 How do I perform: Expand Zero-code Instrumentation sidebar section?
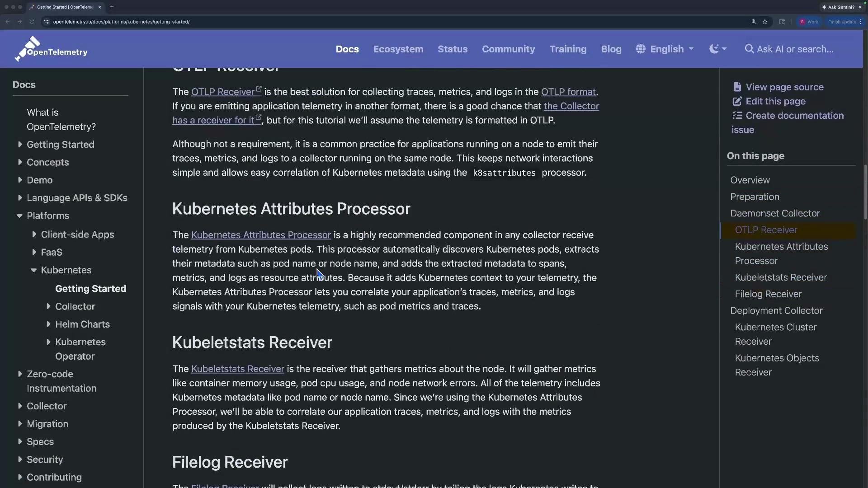[x=20, y=374]
